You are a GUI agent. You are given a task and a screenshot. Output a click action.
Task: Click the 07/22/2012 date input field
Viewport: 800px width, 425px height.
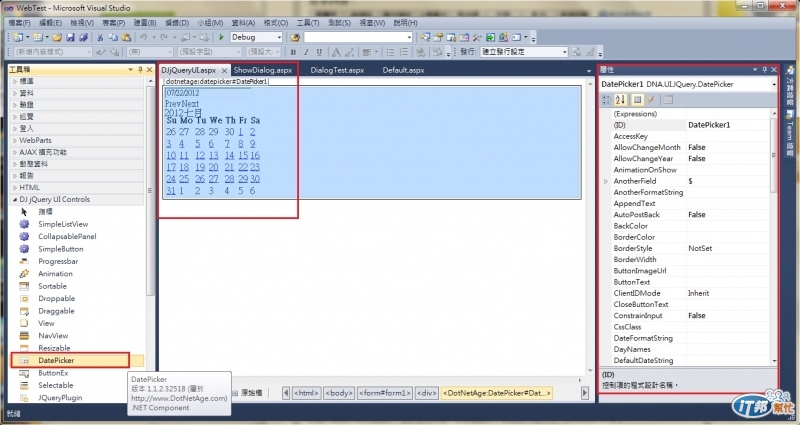[x=208, y=93]
